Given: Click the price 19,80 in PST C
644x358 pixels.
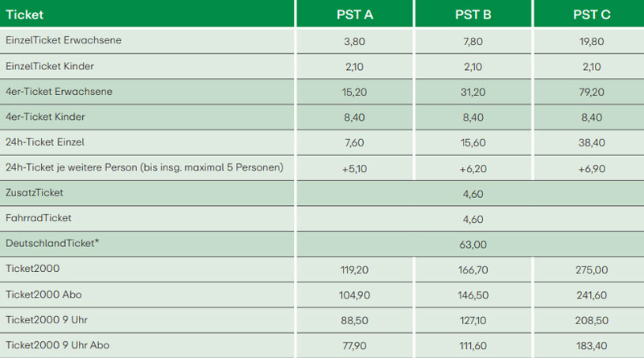Looking at the screenshot, I should (x=591, y=41).
